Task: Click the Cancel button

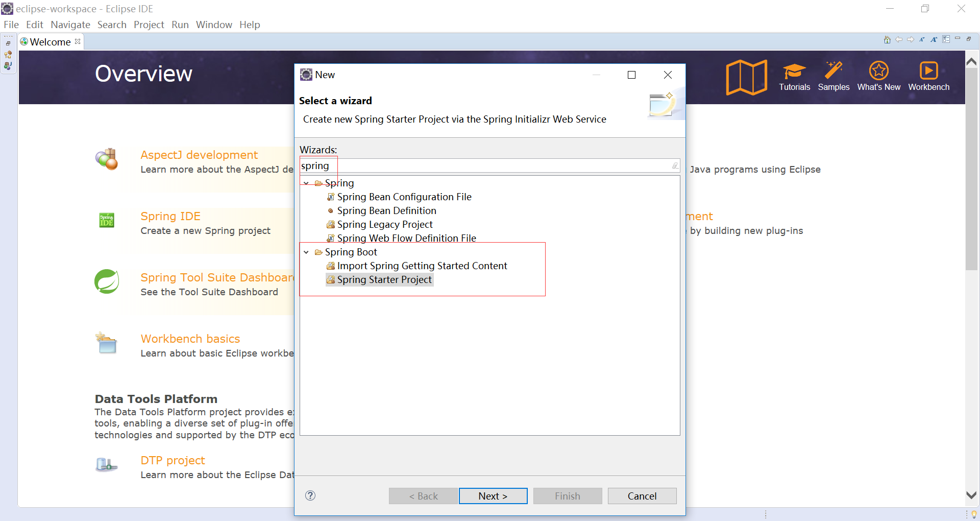Action: (642, 496)
